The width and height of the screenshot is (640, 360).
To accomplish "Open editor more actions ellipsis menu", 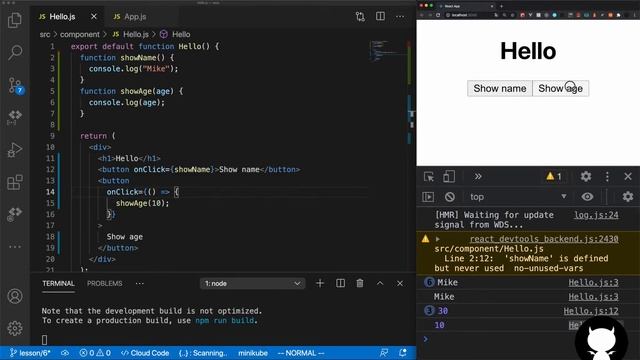I will coord(400,17).
